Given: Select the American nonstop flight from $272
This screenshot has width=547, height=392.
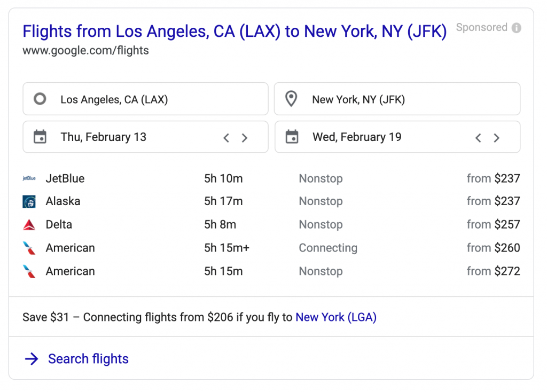Looking at the screenshot, I should (271, 271).
